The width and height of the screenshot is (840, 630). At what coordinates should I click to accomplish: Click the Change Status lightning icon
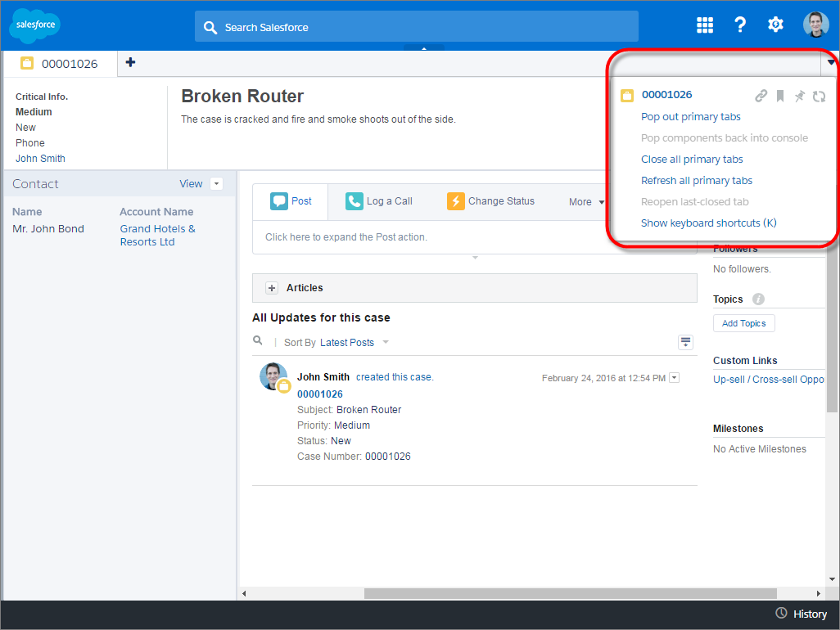[x=456, y=201]
